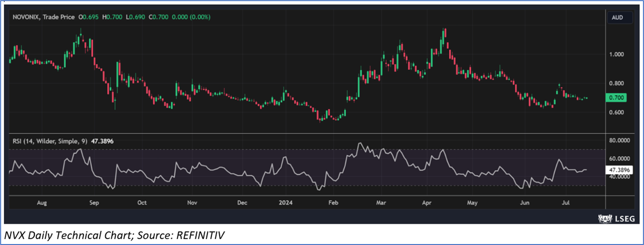Click the 0.600 price axis label
Viewport: 644px width, 245px height.
tap(616, 113)
